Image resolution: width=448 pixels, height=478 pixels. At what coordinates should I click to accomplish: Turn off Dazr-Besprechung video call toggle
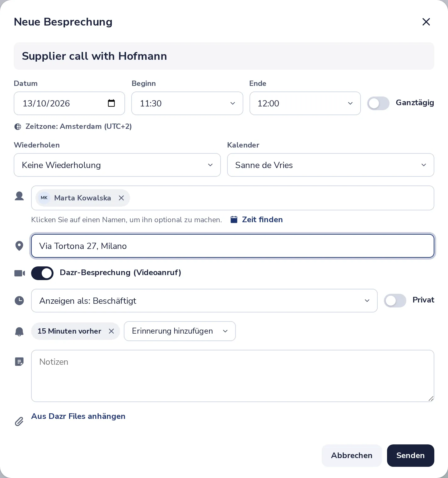click(42, 273)
